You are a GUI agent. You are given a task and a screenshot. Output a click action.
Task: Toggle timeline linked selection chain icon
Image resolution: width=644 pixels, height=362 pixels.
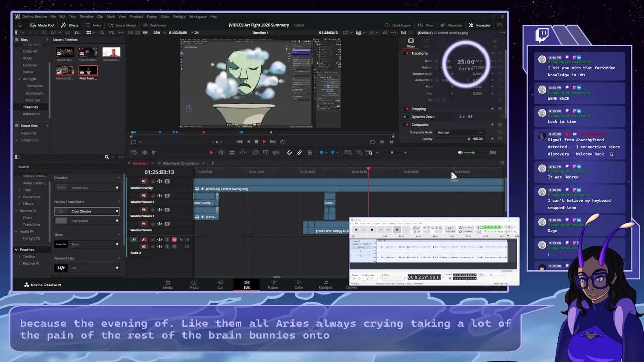(x=299, y=153)
